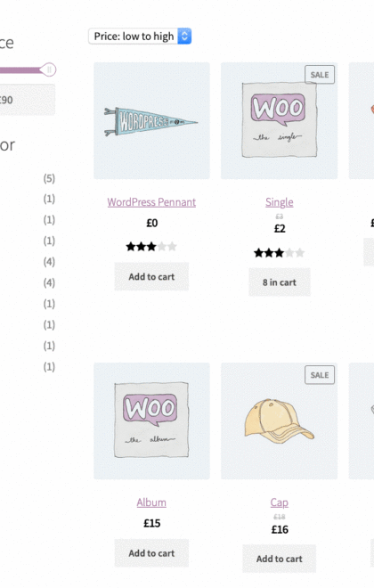The width and height of the screenshot is (374, 588).
Task: Click the maximum price field showing 90
Action: (x=27, y=100)
